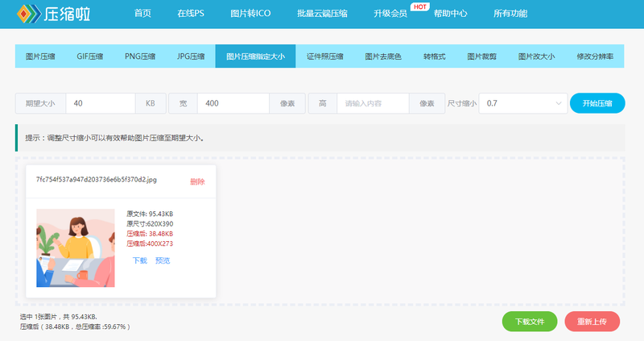
Task: Click the 压缩啦 site logo
Action: point(53,14)
